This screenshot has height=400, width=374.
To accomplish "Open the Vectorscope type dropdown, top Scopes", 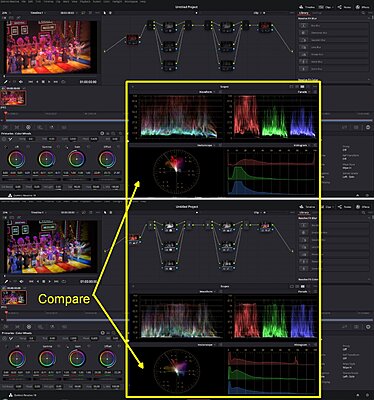I will [207, 145].
